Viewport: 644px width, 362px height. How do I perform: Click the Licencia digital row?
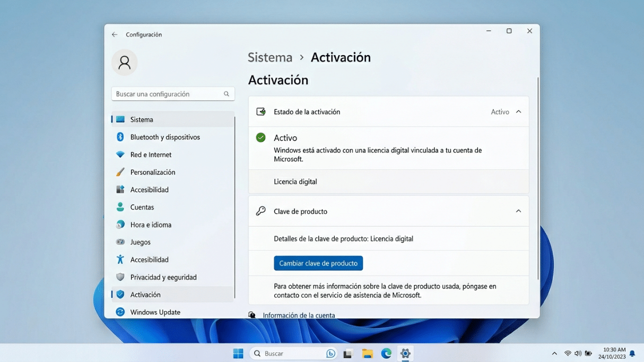(388, 181)
